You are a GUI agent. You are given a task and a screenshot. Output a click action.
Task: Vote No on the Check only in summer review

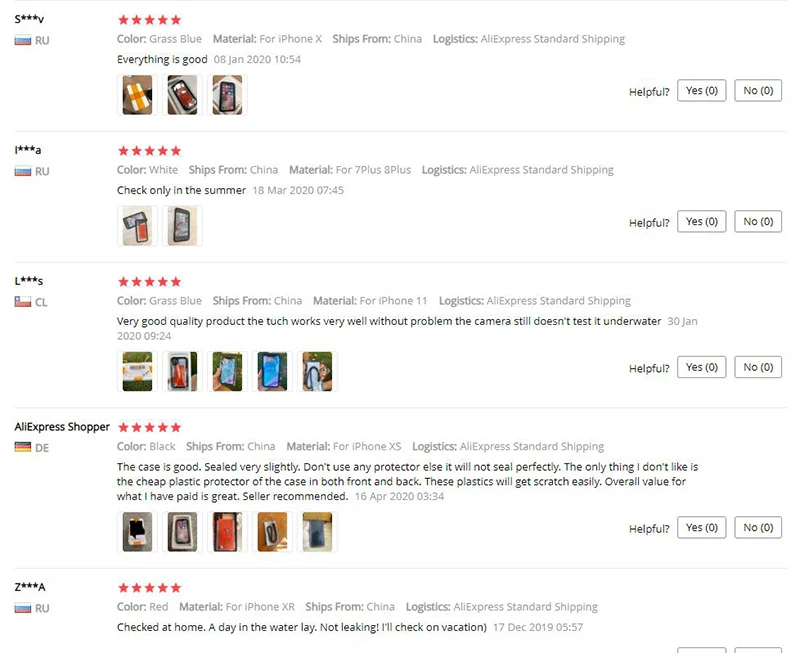point(758,221)
